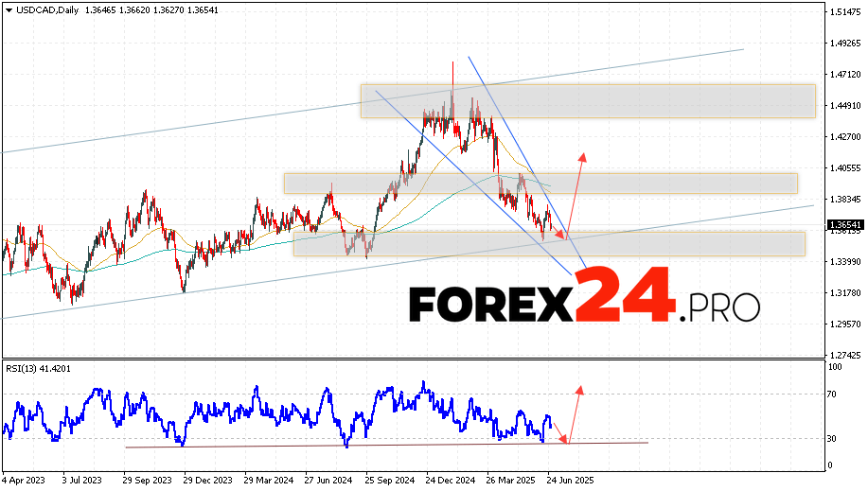Screen dimensions: 868x491
Task: Click the 1.51475 price axis label
Action: pyautogui.click(x=844, y=11)
